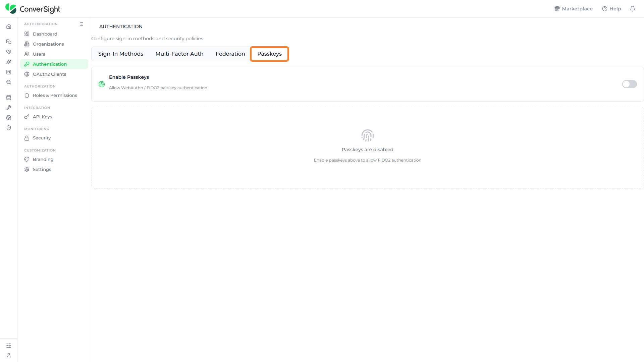Click the database icon in rail
The height and width of the screenshot is (362, 644).
tap(9, 98)
